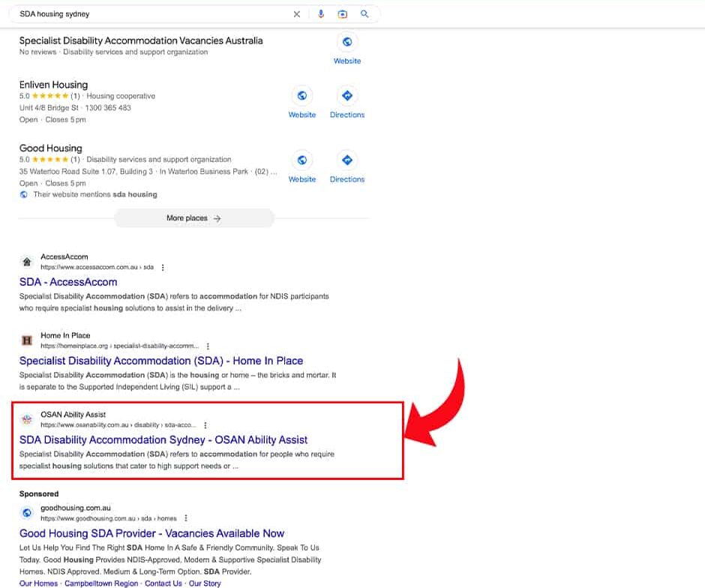This screenshot has width=705, height=588.
Task: Get directions to Good Housing
Action: [x=346, y=160]
